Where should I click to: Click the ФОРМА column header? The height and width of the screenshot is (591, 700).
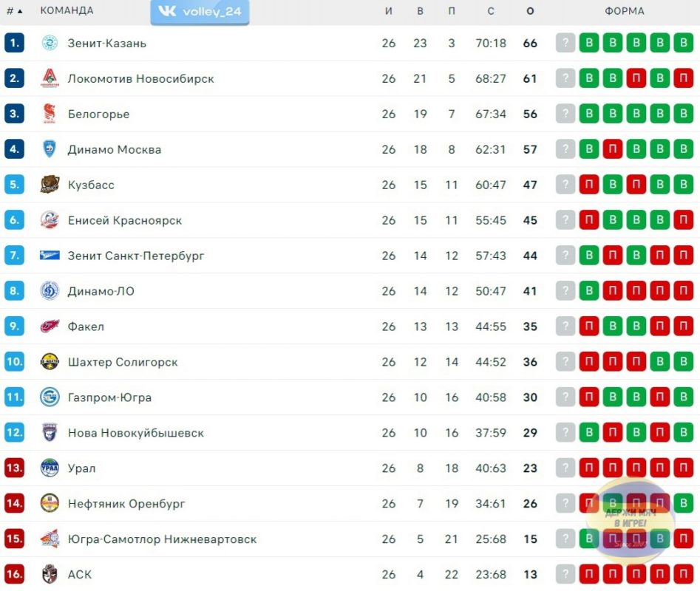[x=625, y=11]
